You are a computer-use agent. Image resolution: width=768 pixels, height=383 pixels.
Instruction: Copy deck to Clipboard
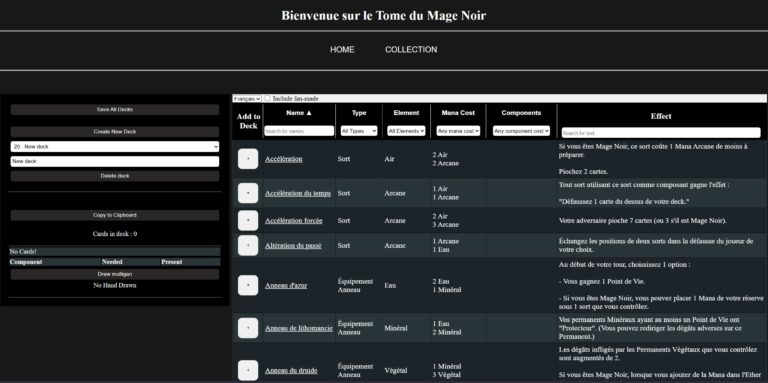[115, 215]
